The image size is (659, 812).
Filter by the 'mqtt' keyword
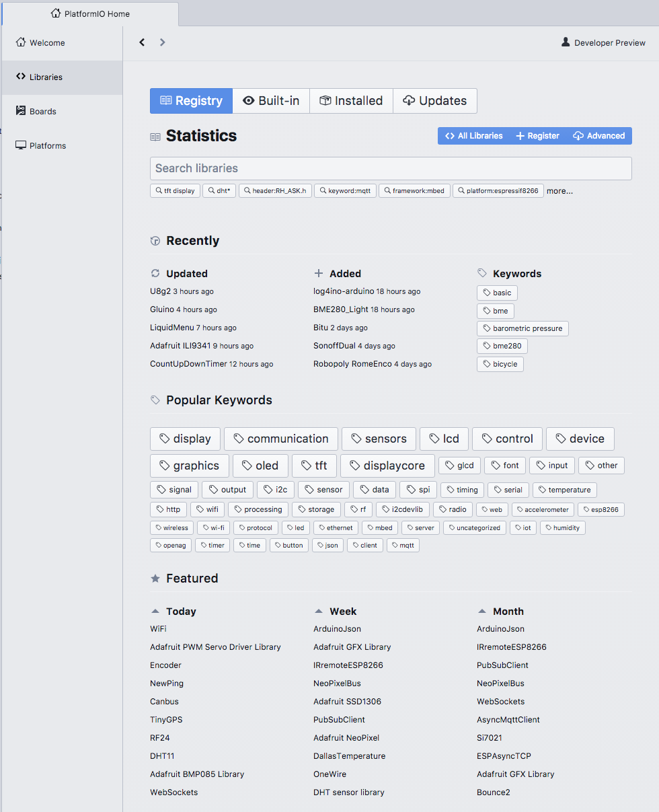pos(403,545)
